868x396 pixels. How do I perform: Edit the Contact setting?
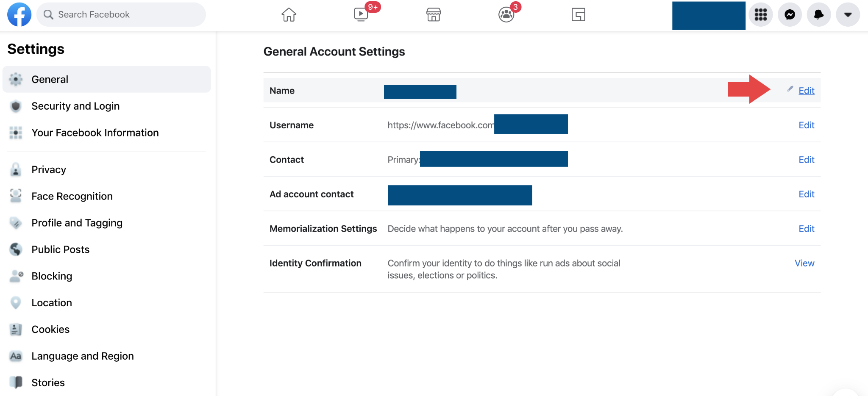click(x=806, y=160)
